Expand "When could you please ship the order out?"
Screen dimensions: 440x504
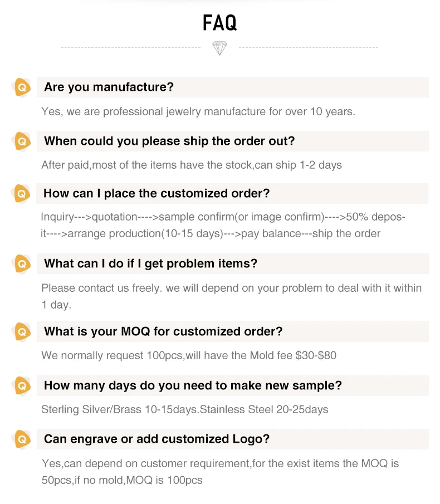[x=169, y=141]
